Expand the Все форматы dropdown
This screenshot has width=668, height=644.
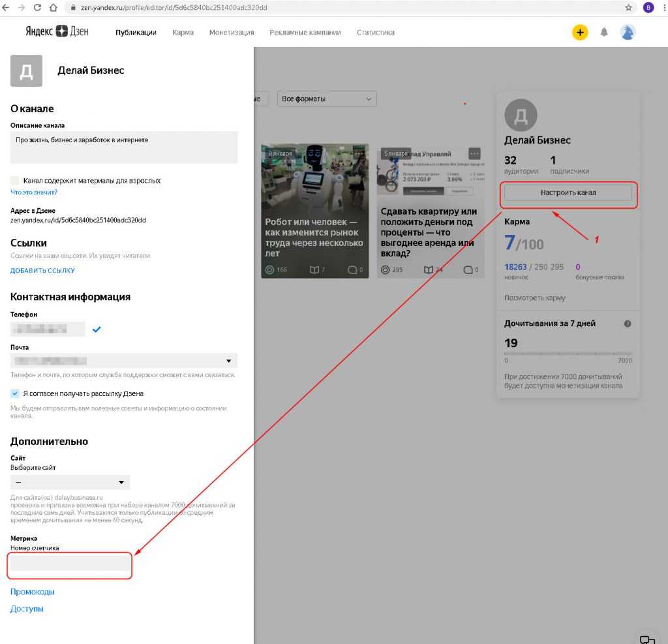pyautogui.click(x=327, y=99)
